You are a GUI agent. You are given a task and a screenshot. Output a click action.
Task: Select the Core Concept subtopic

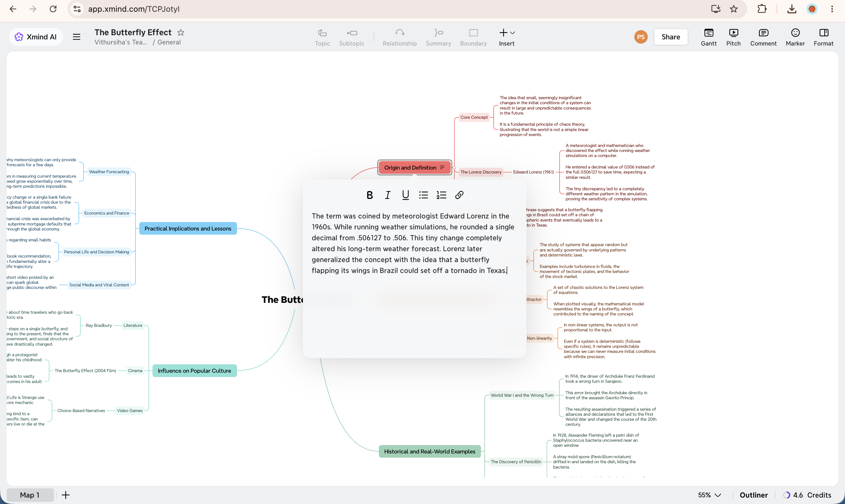coord(474,118)
